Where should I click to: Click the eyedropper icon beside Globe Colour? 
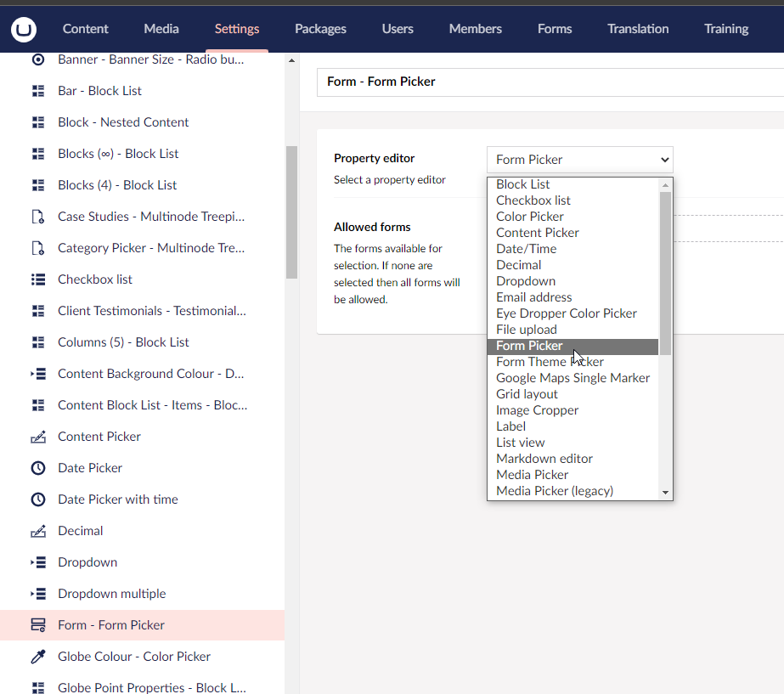(37, 656)
